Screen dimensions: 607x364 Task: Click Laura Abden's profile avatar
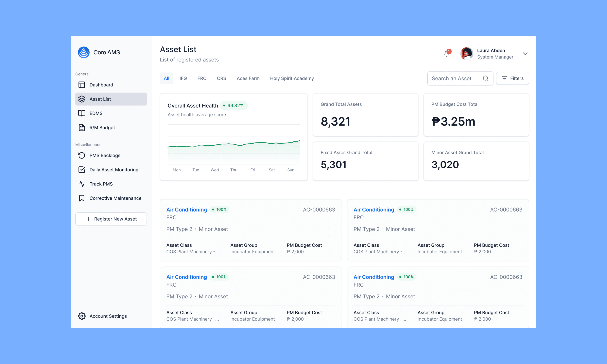pyautogui.click(x=467, y=54)
